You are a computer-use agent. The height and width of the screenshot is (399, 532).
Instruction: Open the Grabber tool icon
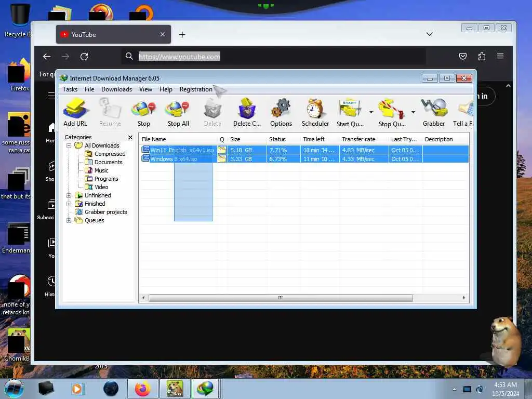tap(434, 112)
